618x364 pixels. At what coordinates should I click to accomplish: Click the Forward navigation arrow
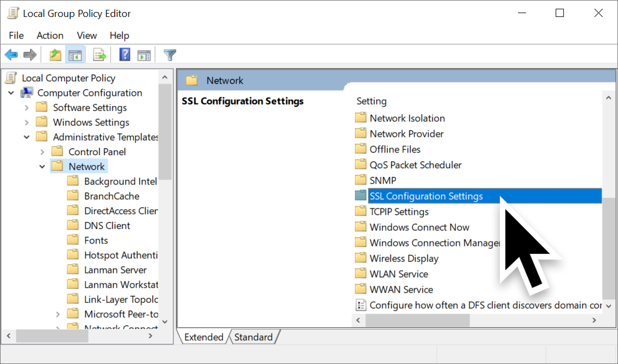click(30, 54)
